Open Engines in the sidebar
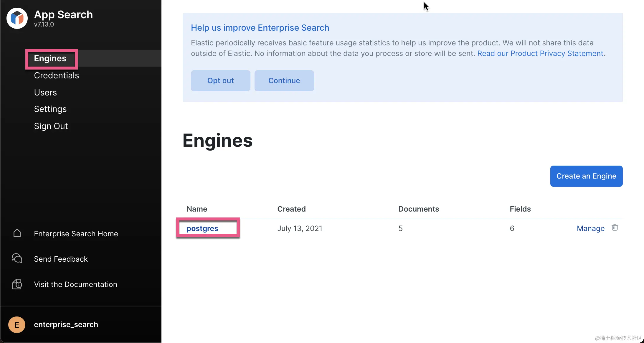This screenshot has width=644, height=343. pyautogui.click(x=50, y=58)
